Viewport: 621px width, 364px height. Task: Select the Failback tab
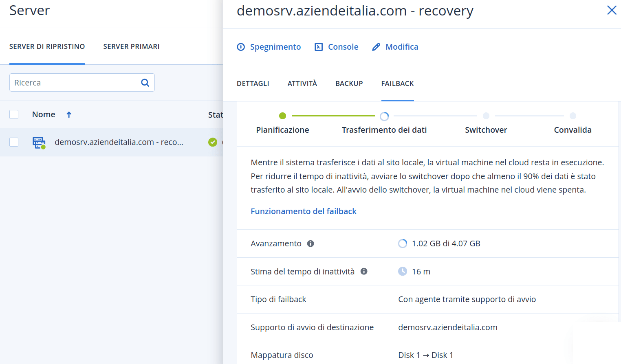pyautogui.click(x=398, y=83)
